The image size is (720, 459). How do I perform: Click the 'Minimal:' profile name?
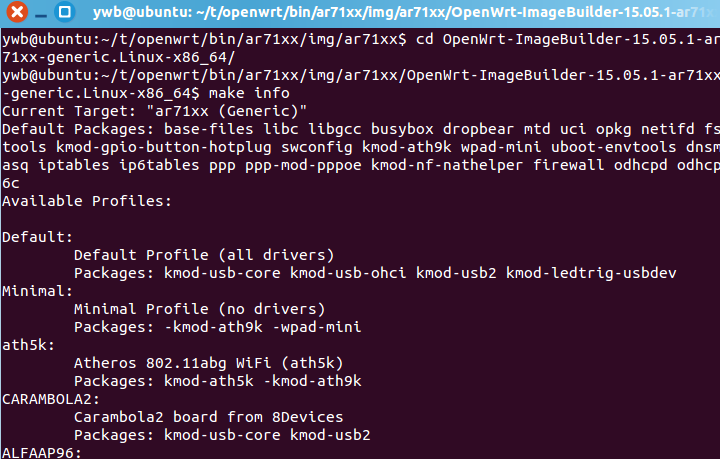click(37, 291)
